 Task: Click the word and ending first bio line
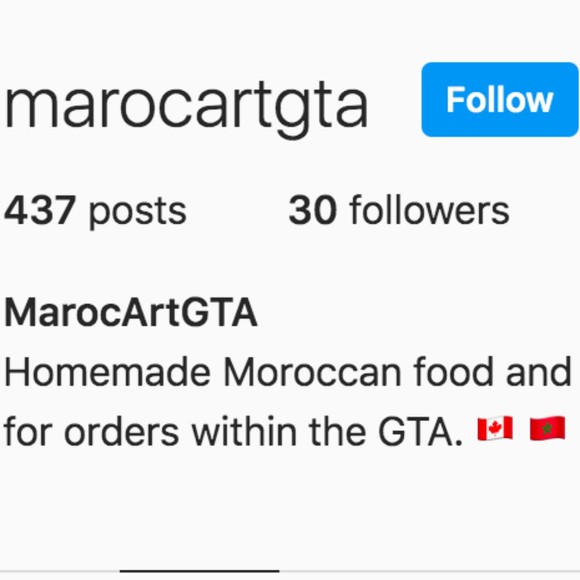(539, 372)
